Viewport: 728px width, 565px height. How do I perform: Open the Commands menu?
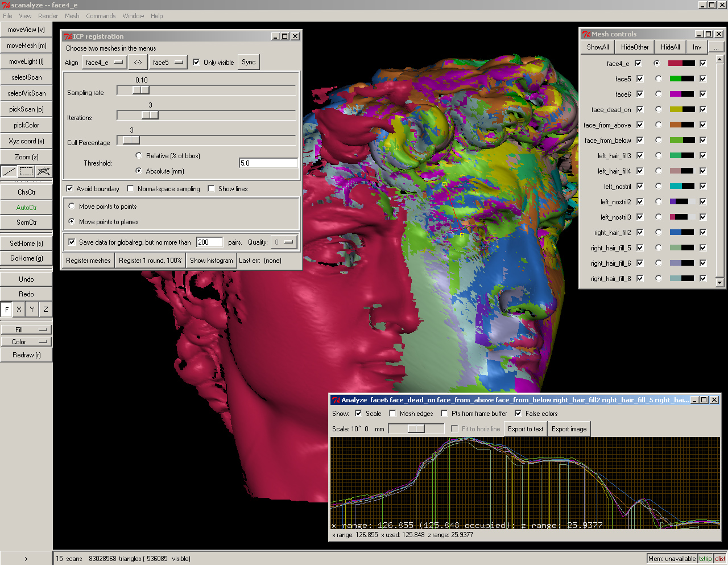coord(101,16)
